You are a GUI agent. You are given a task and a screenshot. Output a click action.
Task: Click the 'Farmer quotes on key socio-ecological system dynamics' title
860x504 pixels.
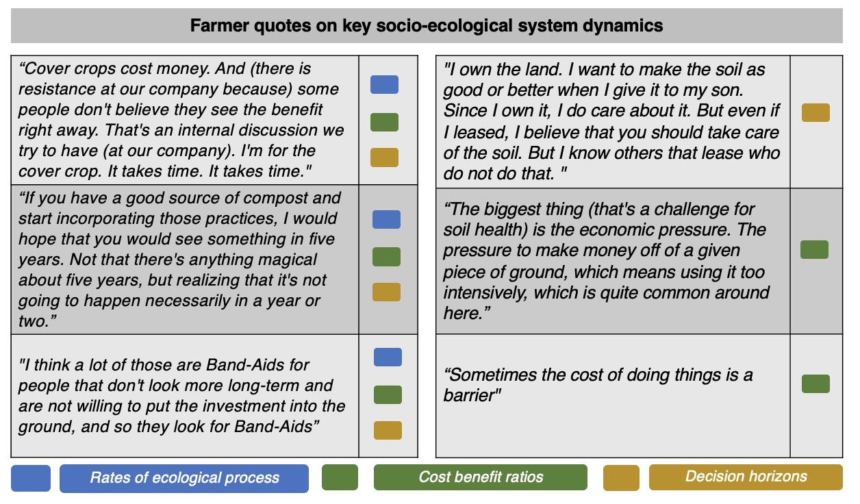click(x=427, y=26)
